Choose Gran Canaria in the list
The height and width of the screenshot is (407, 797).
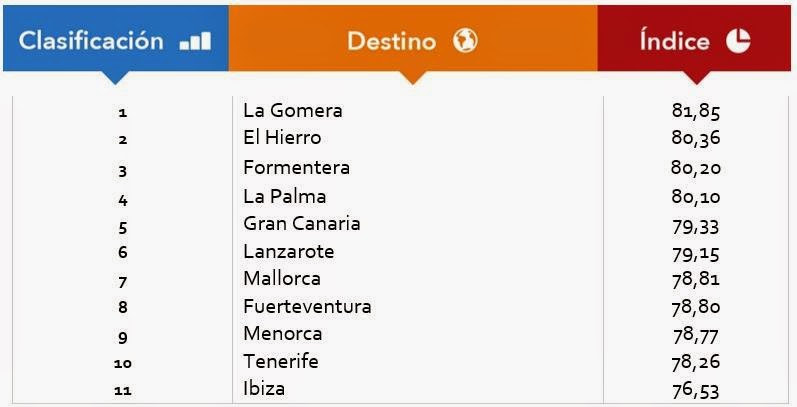[302, 224]
